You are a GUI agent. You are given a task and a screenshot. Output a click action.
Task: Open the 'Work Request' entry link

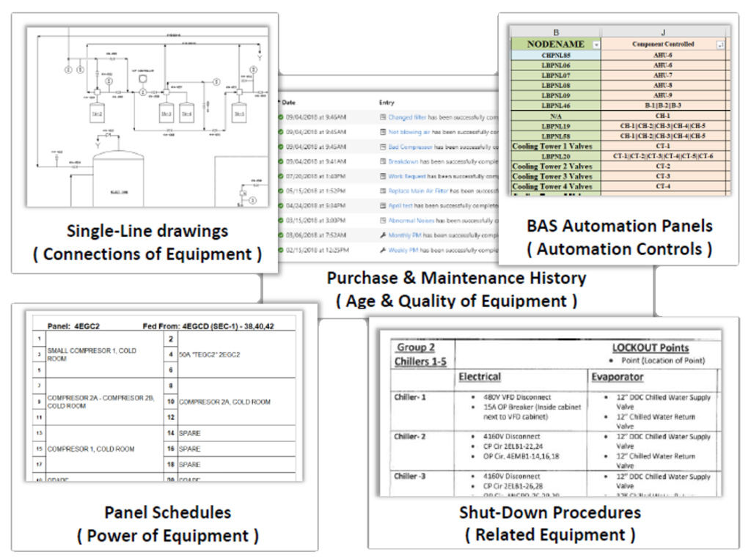click(x=407, y=177)
